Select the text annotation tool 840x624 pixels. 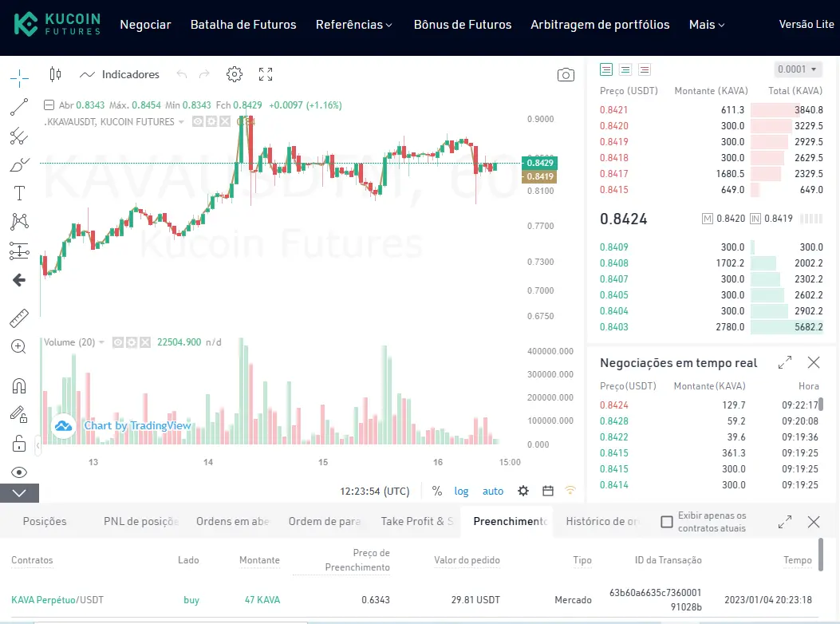tap(19, 193)
